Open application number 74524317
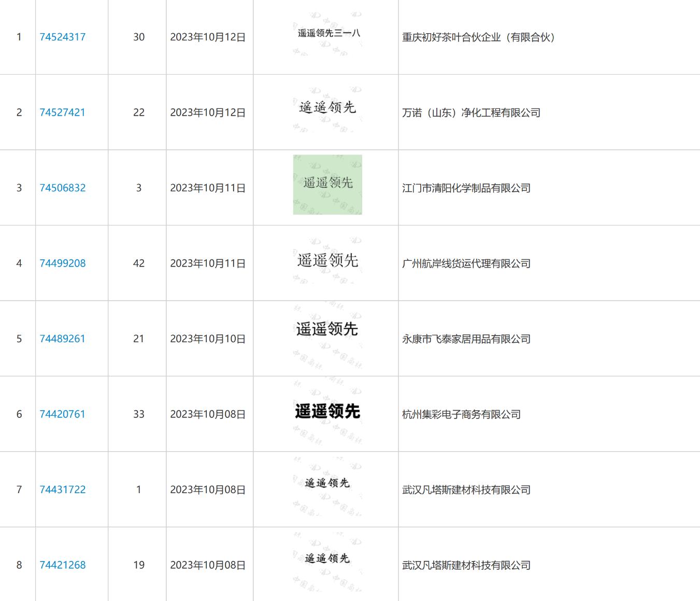 [63, 37]
